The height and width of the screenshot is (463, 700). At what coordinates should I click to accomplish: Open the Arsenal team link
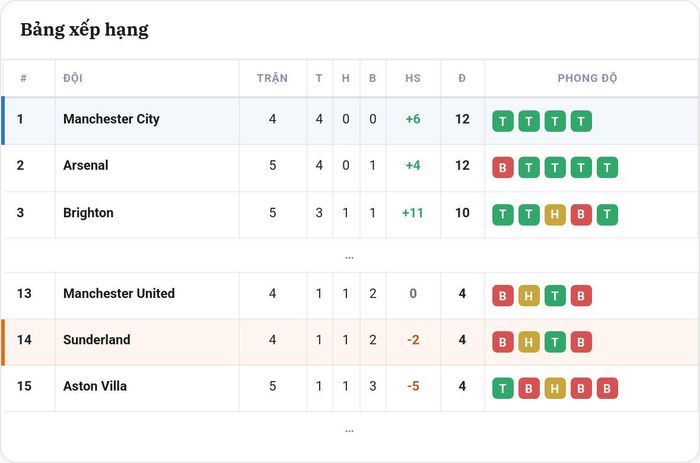(x=86, y=165)
